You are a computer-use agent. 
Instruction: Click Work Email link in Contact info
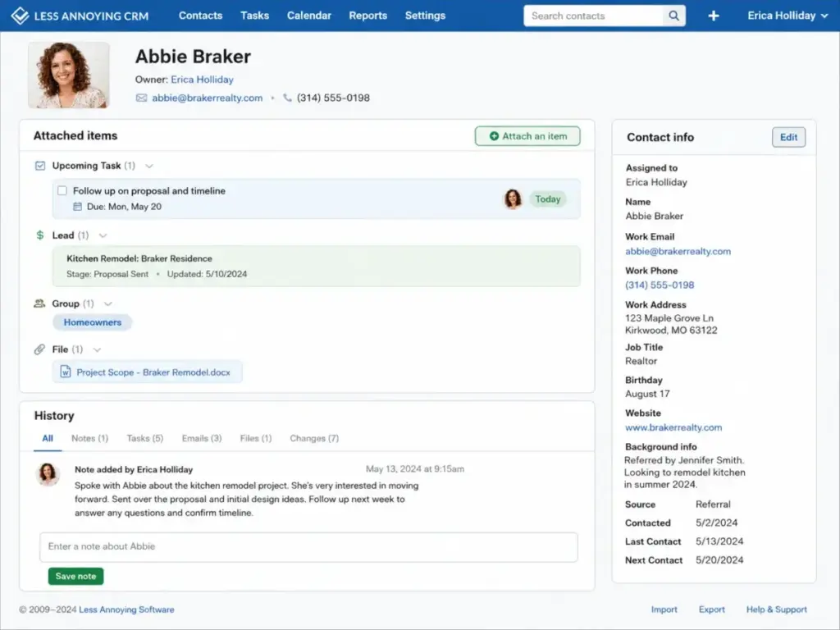tap(678, 251)
